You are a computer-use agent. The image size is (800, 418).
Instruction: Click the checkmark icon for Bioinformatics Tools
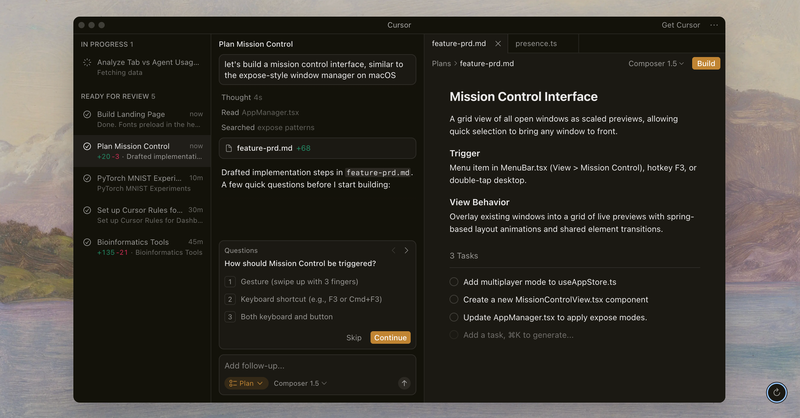[87, 242]
